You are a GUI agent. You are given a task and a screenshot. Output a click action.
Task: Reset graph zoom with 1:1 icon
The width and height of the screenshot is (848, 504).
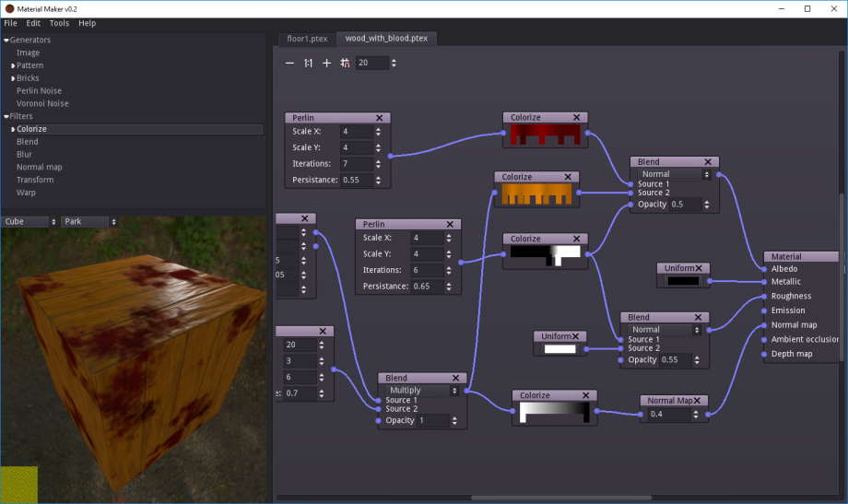308,64
